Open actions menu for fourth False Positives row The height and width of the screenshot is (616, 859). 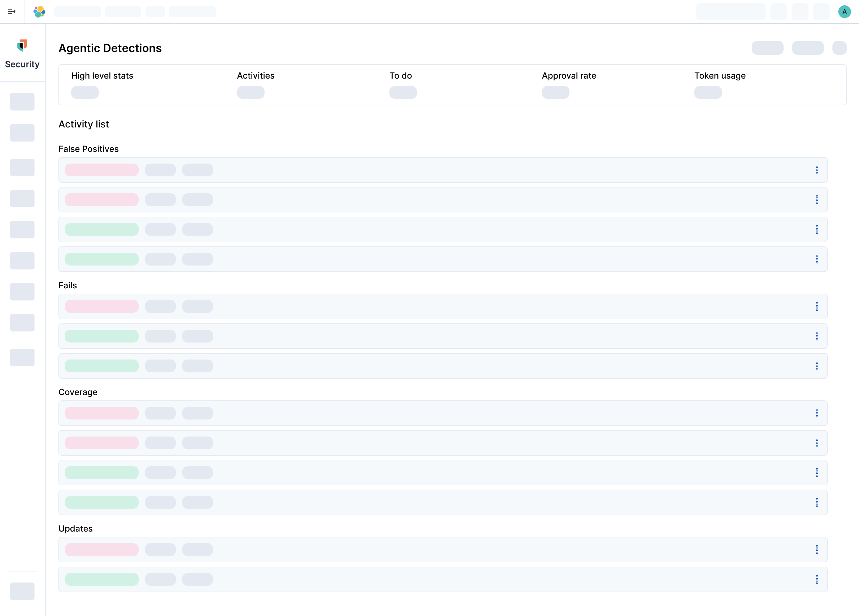click(817, 259)
